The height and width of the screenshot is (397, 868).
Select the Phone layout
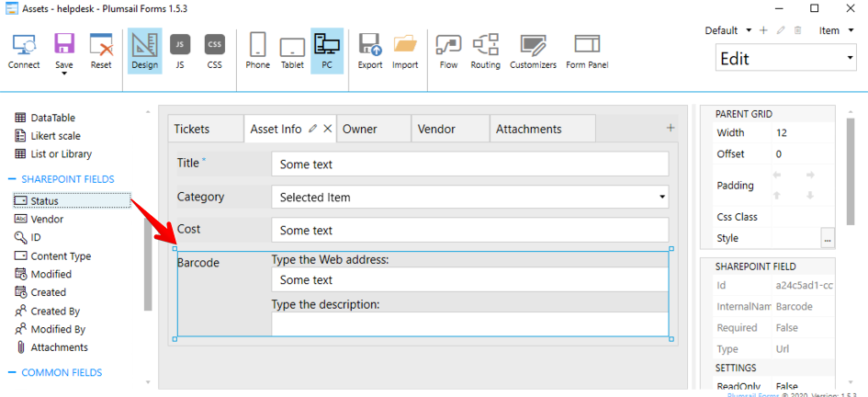coord(257,51)
